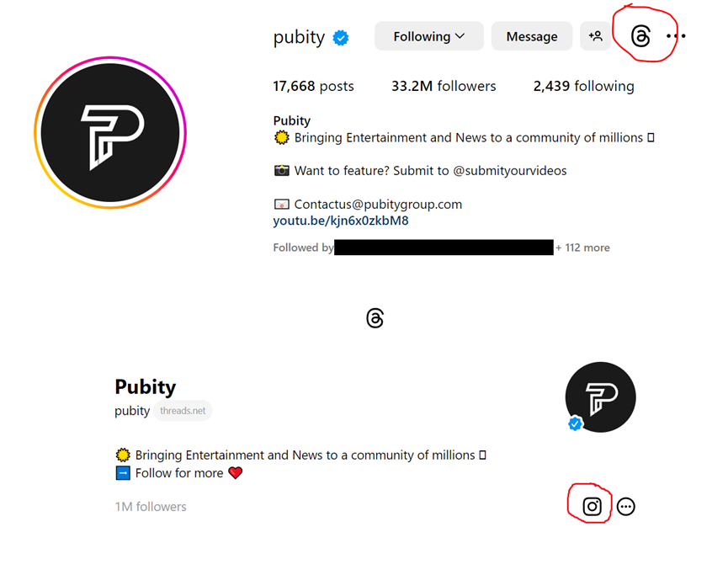Click the 17,668 posts count
Image resolution: width=728 pixels, height=575 pixels.
313,86
